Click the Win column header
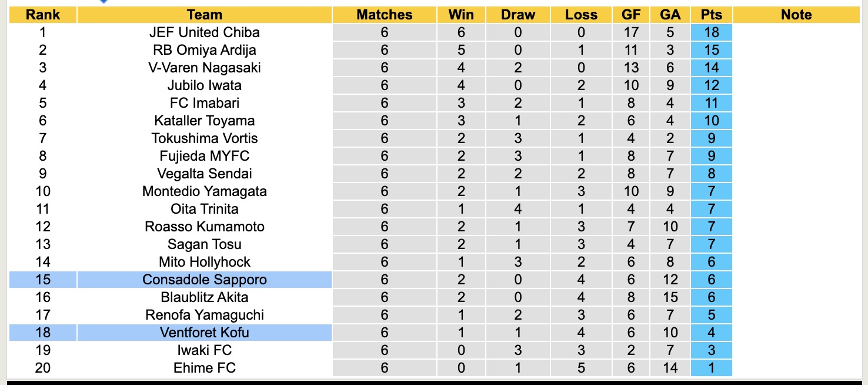868x385 pixels. point(461,15)
